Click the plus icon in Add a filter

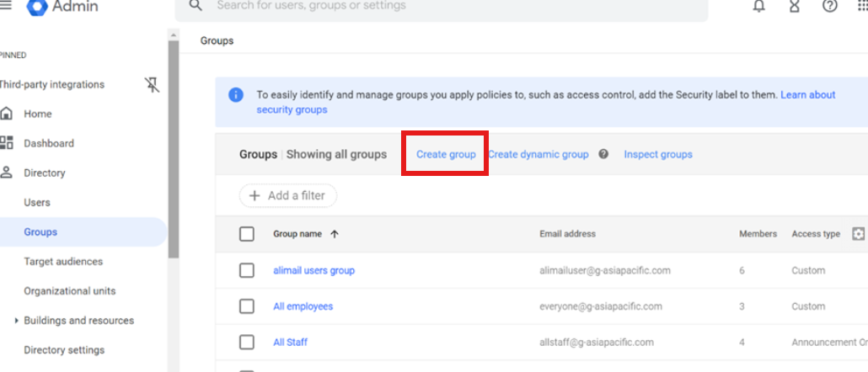pos(255,195)
